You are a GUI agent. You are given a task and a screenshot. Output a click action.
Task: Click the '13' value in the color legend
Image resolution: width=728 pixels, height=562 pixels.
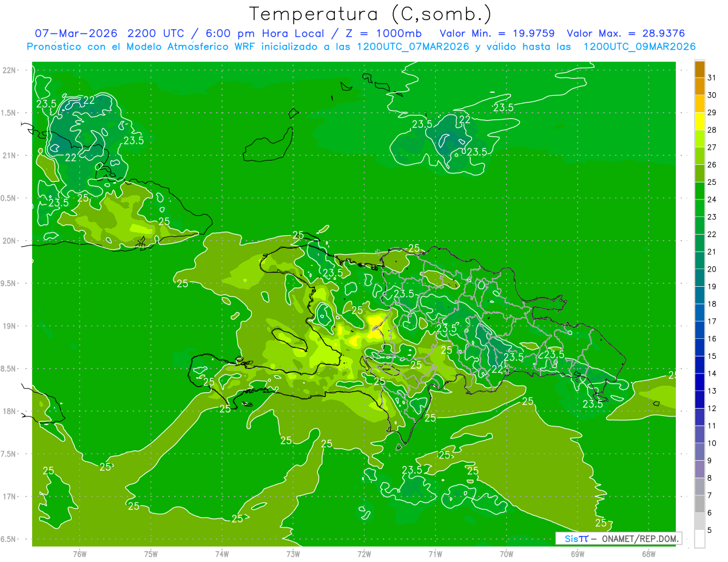pos(712,391)
